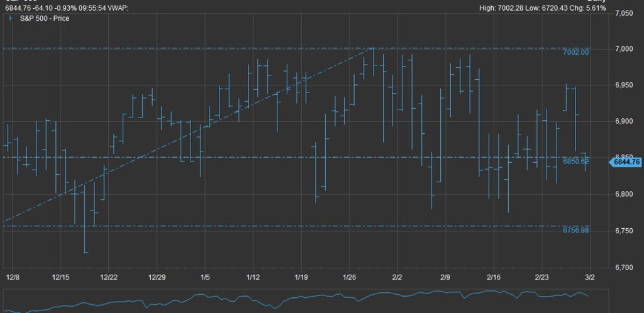Click the Chg: 5.61% value in header
This screenshot has width=644, height=313.
point(588,8)
